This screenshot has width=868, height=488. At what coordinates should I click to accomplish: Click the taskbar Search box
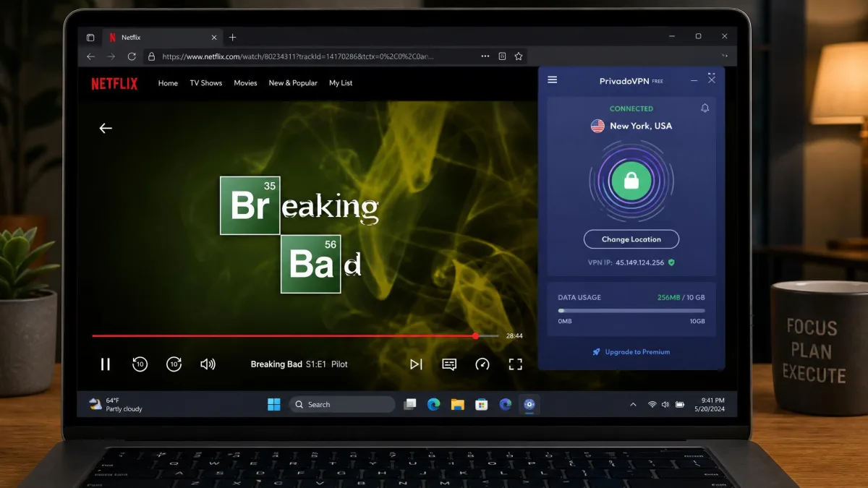(x=343, y=405)
